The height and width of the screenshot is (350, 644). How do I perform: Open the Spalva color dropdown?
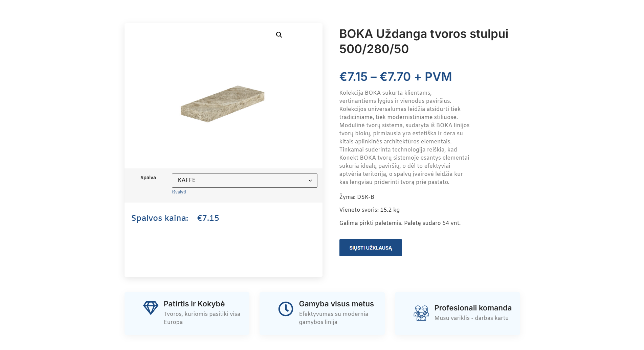point(244,181)
